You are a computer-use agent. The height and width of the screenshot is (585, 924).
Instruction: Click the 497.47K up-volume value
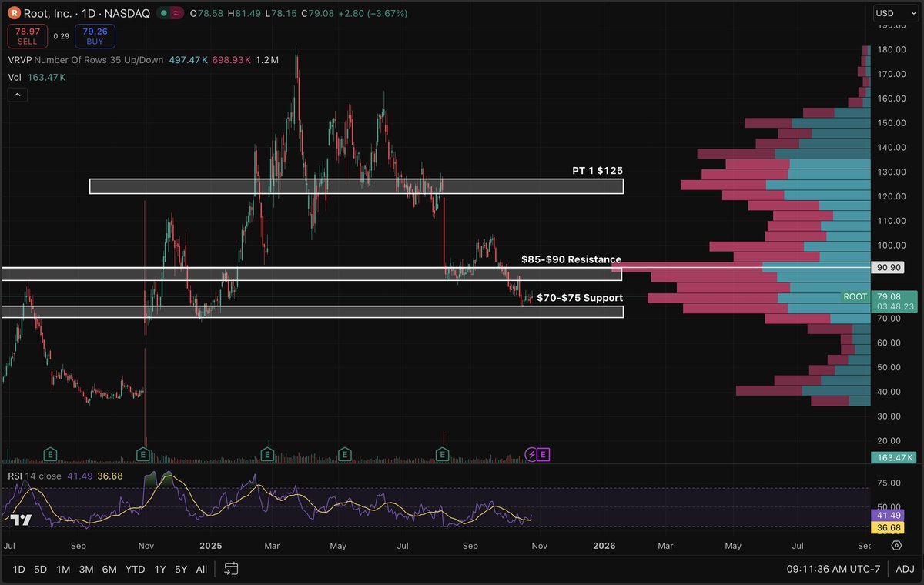pos(187,59)
